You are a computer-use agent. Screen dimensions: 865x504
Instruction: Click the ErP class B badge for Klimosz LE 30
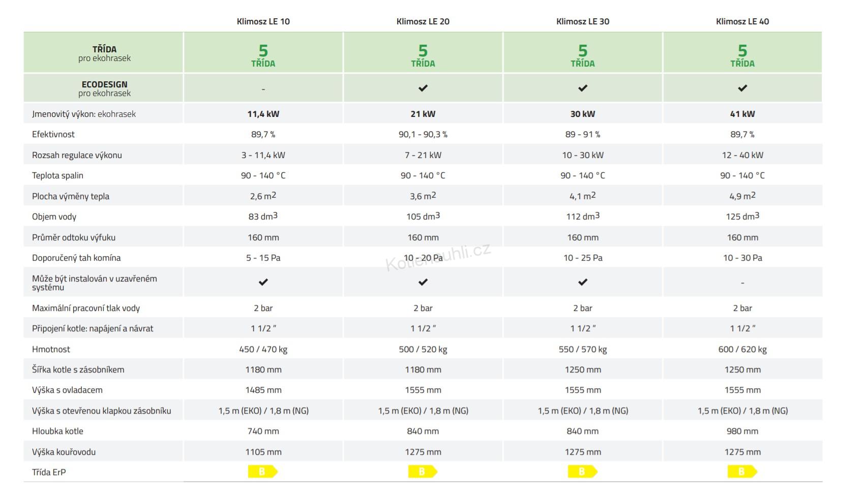[x=582, y=472]
